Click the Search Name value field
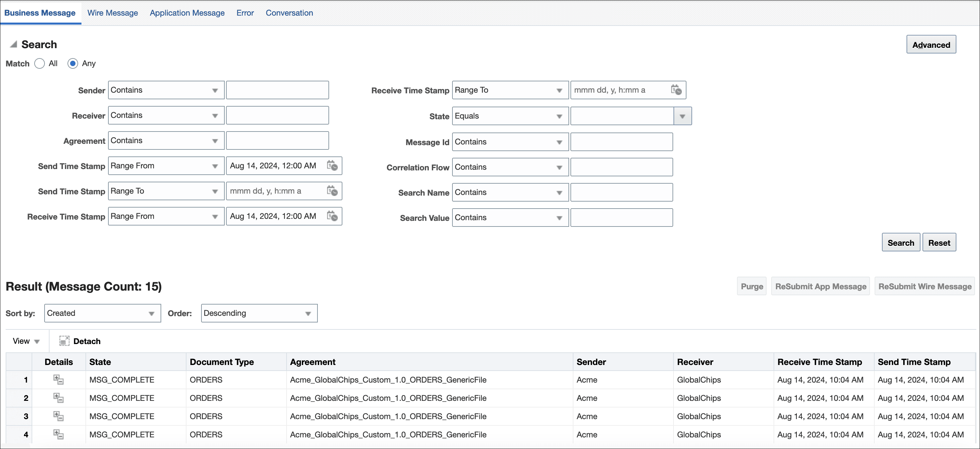Viewport: 980px width, 449px height. [622, 192]
